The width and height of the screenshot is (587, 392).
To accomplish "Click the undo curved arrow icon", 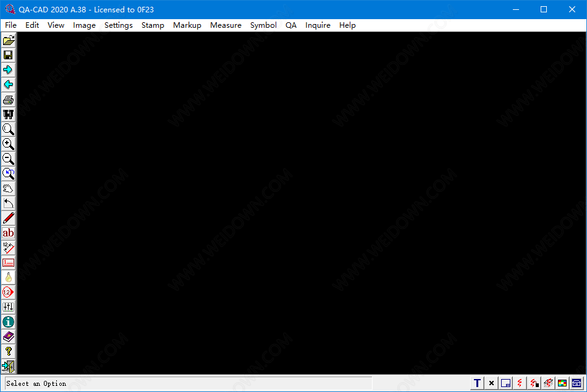I will [8, 203].
